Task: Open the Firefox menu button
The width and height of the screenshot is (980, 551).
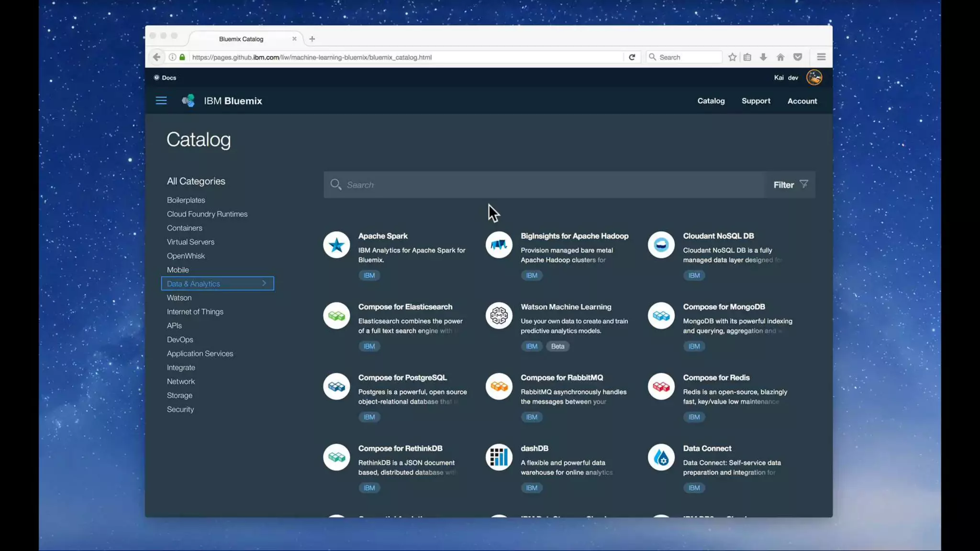Action: tap(821, 57)
